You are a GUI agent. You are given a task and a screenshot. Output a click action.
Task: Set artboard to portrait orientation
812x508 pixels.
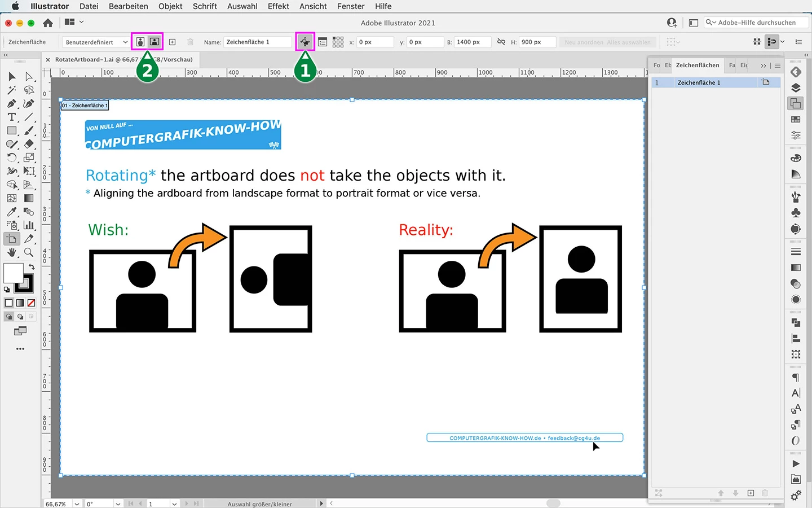(x=140, y=42)
